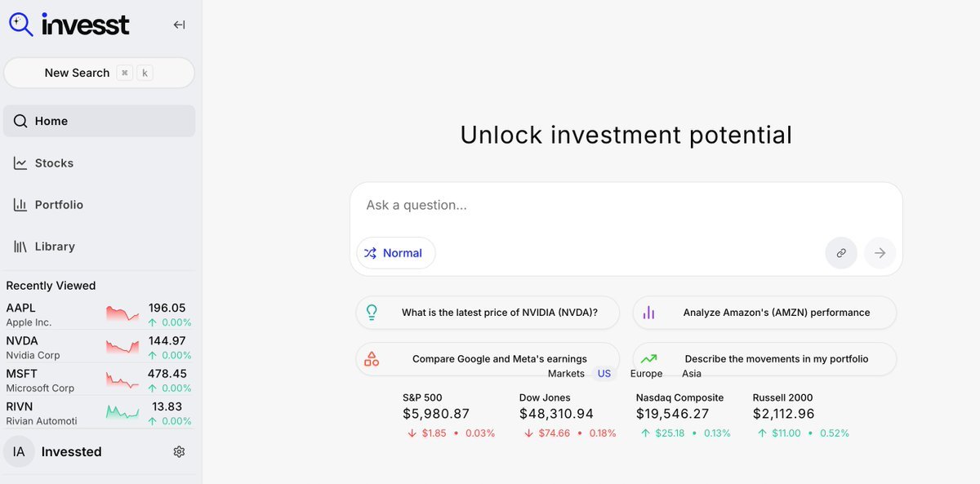Open the Library section
Image resolution: width=980 pixels, height=484 pixels.
(55, 246)
